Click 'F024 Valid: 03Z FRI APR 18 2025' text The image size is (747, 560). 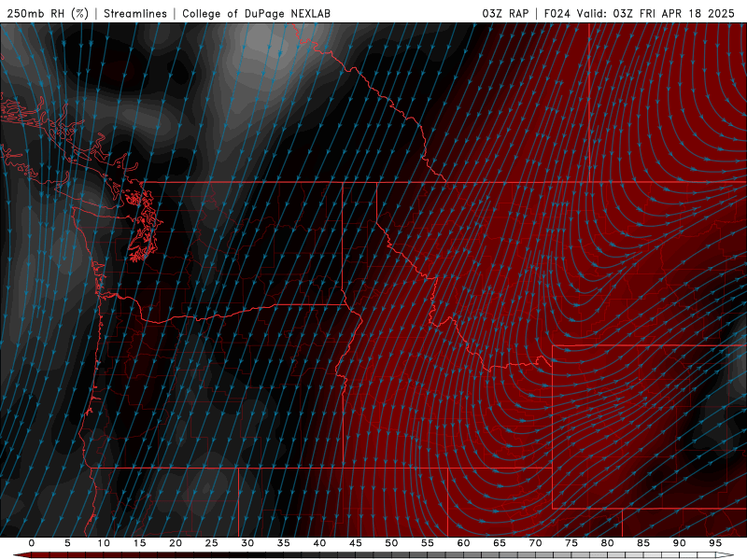(x=640, y=13)
